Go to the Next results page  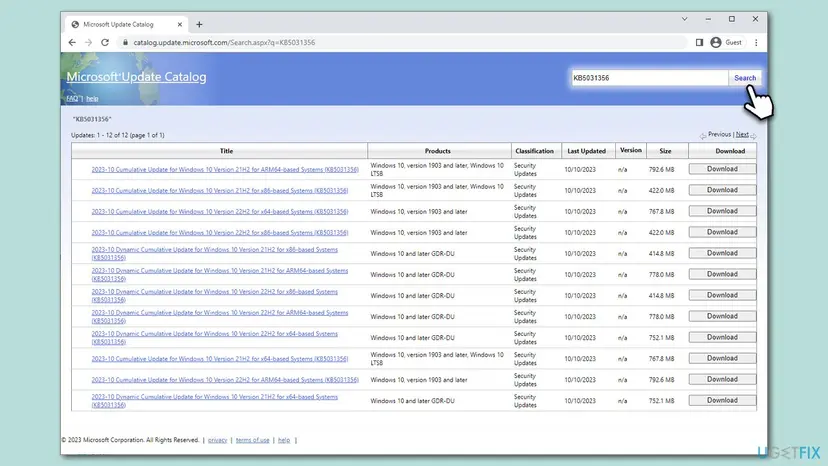(742, 134)
